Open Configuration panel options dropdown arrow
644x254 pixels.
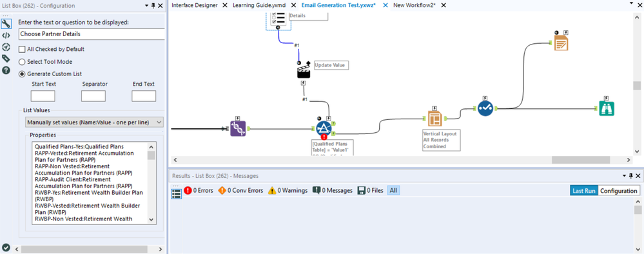click(x=147, y=6)
